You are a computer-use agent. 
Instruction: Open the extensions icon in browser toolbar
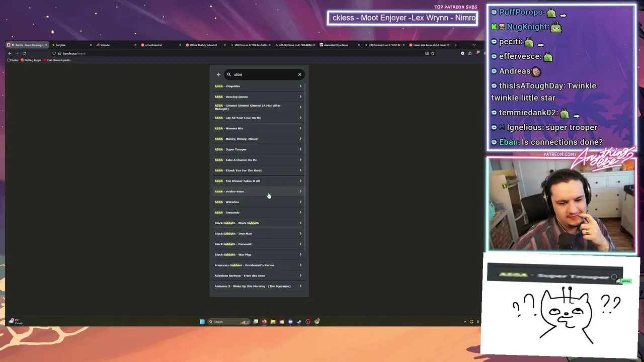coord(470,53)
